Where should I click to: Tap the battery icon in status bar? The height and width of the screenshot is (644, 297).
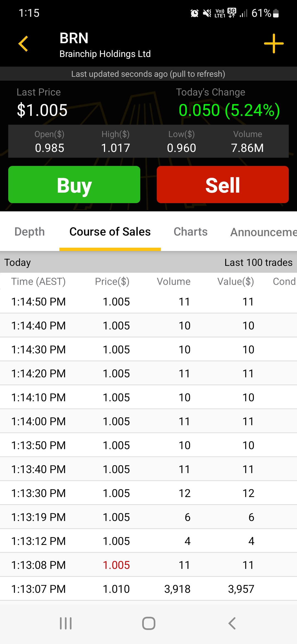(276, 13)
